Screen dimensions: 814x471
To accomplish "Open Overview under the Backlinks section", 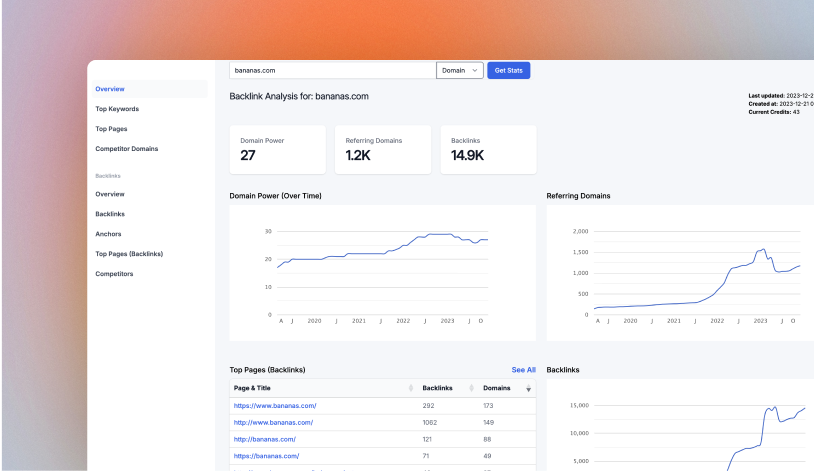I will pyautogui.click(x=110, y=194).
